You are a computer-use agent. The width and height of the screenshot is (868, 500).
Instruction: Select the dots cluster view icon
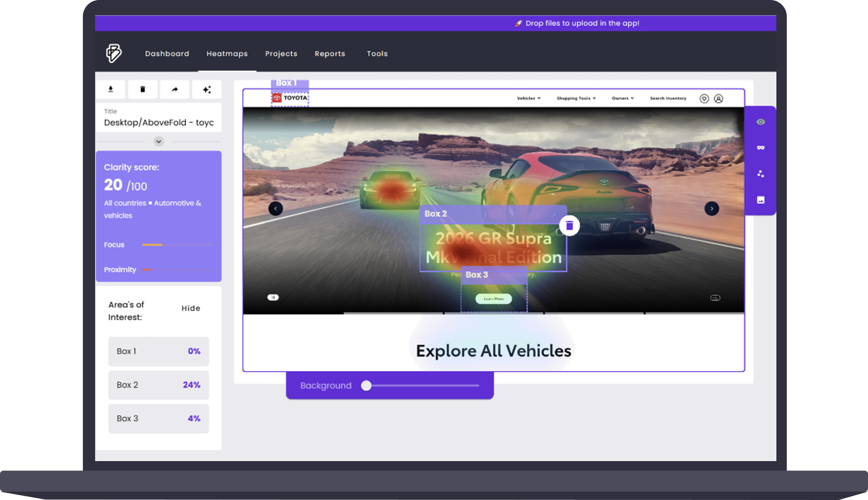tap(760, 174)
